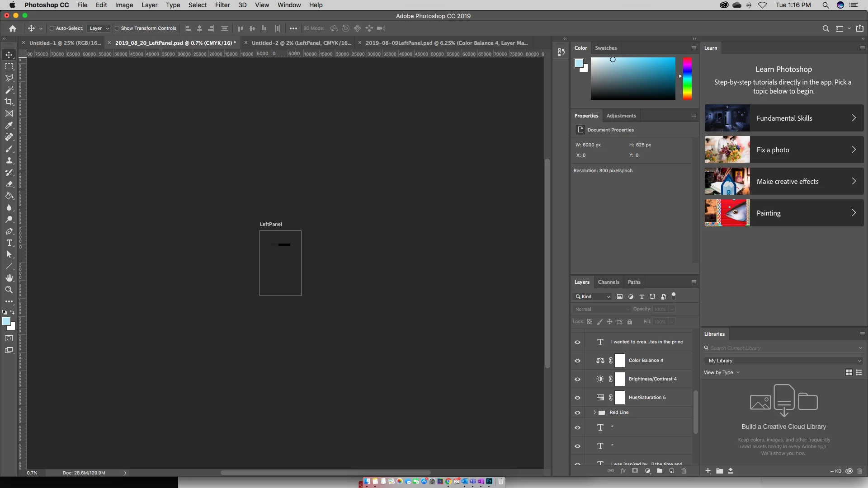Switch to the Channels tab

(608, 282)
